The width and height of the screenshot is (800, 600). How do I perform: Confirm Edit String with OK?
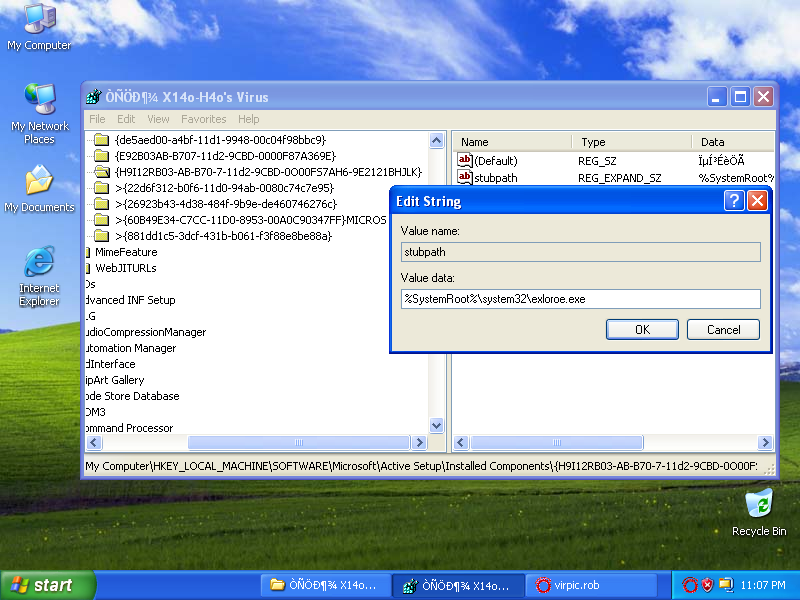[x=642, y=330]
